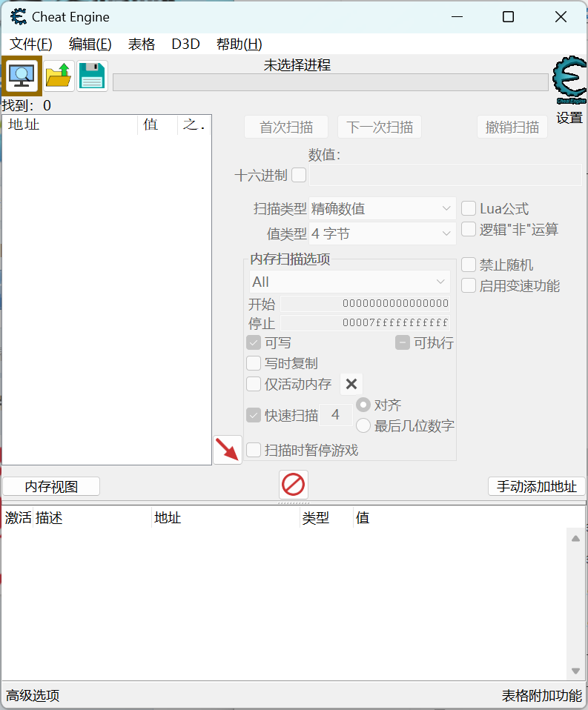This screenshot has width=588, height=710.
Task: Click the 值 column header in results list
Action: point(157,125)
